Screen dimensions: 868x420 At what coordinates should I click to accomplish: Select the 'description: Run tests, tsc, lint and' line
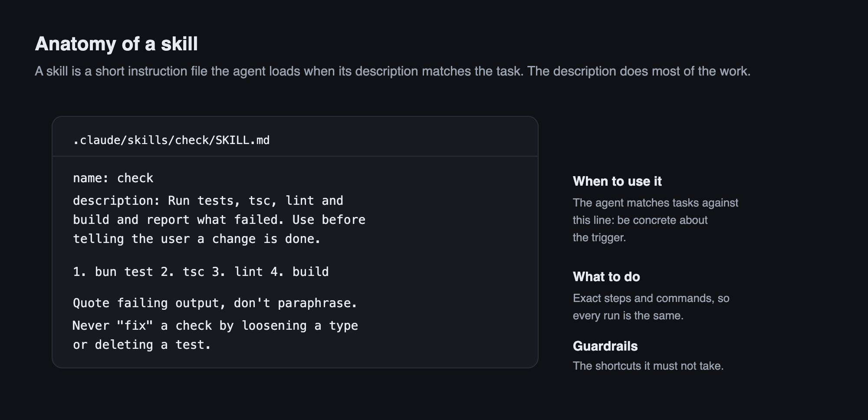208,201
